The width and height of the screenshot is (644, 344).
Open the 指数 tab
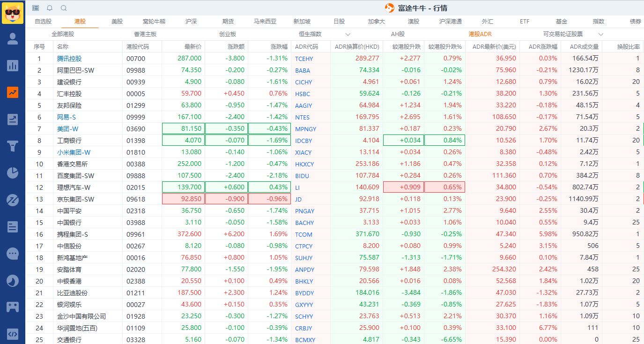pyautogui.click(x=599, y=22)
